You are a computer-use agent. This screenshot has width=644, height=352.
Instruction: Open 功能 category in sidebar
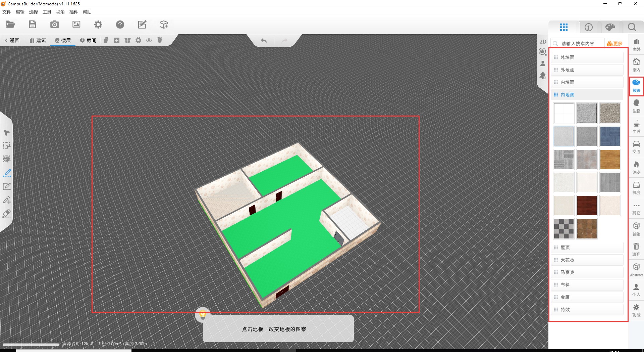pos(636,311)
